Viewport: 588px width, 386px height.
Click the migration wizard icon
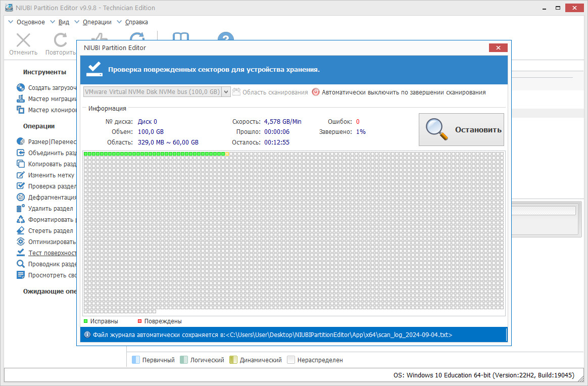(21, 99)
